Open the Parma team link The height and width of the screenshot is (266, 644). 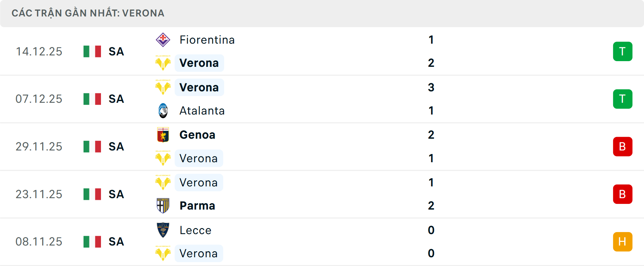click(x=197, y=206)
